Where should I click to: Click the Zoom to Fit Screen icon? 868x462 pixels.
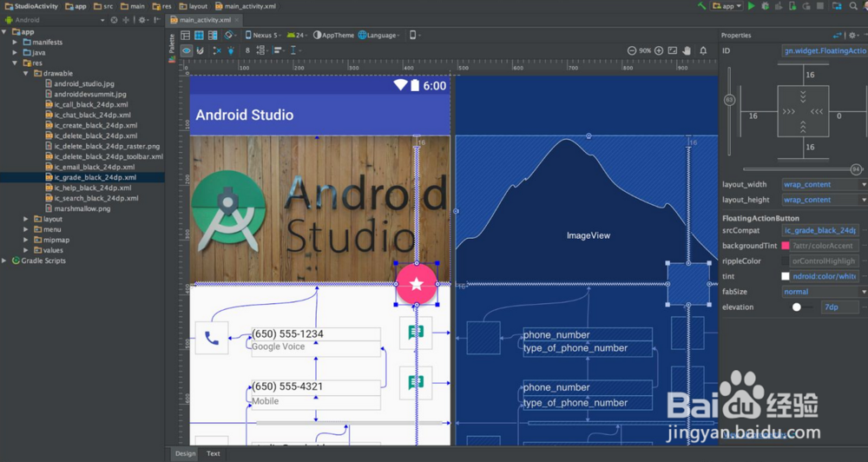[673, 50]
